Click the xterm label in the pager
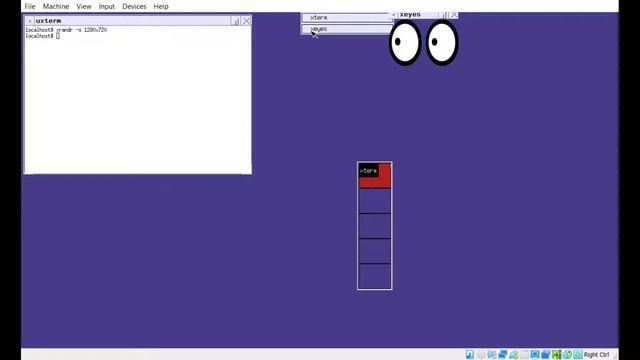This screenshot has height=360, width=640. pyautogui.click(x=369, y=171)
